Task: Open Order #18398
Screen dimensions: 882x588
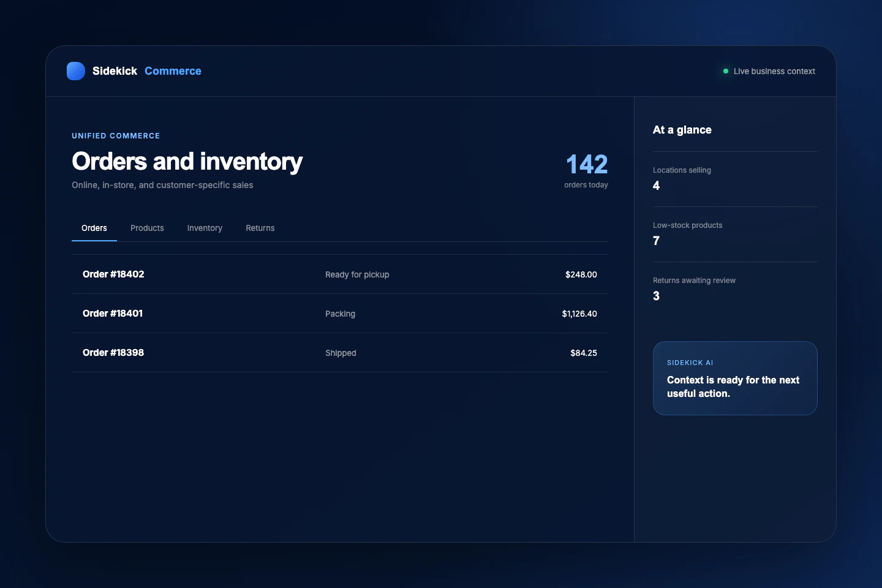Action: [x=340, y=353]
